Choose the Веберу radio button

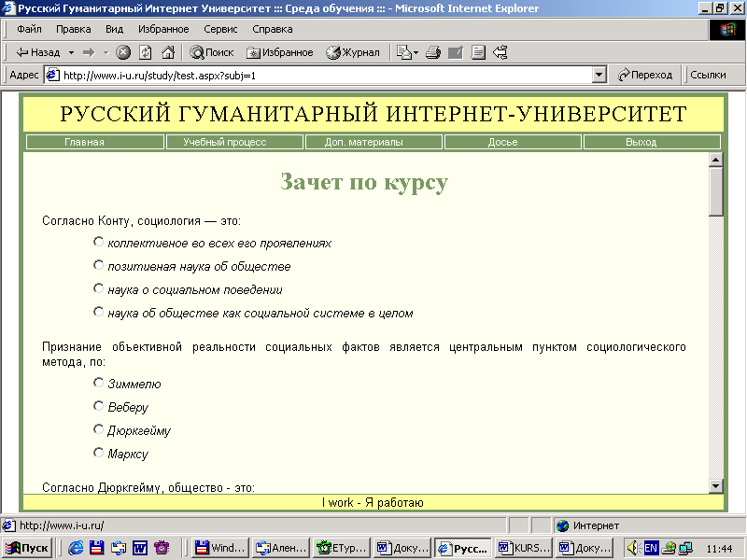pos(98,406)
